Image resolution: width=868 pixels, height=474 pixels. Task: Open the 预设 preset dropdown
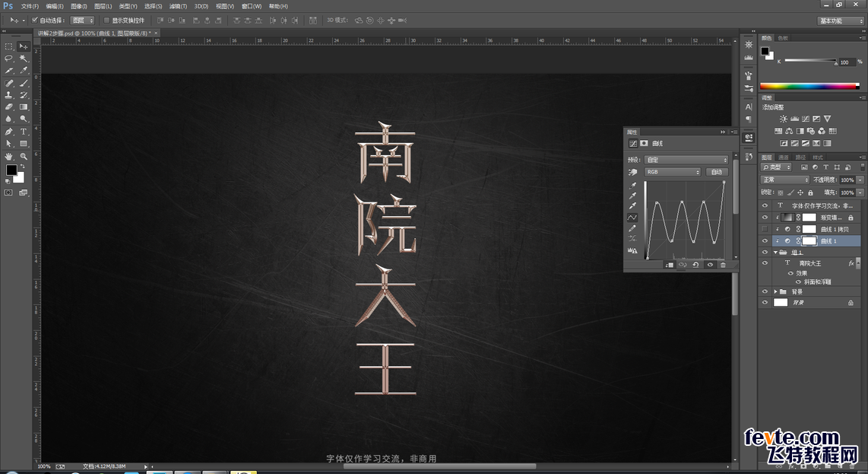pos(686,160)
